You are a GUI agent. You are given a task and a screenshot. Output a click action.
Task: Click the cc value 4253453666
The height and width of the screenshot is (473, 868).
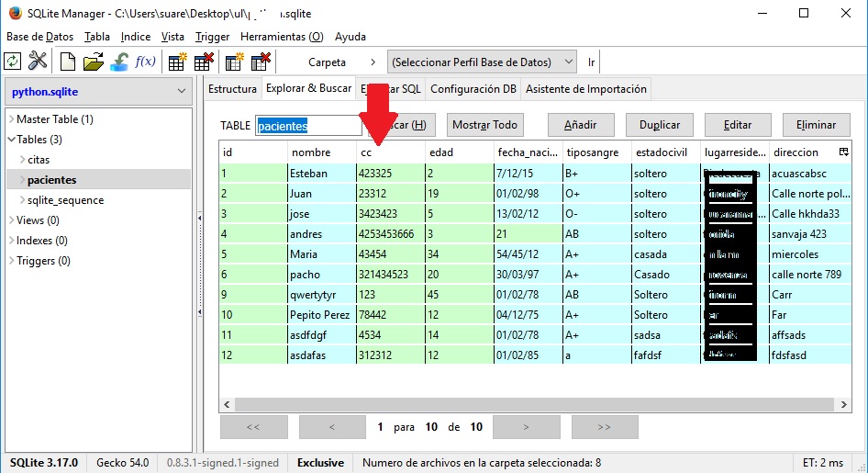point(390,233)
